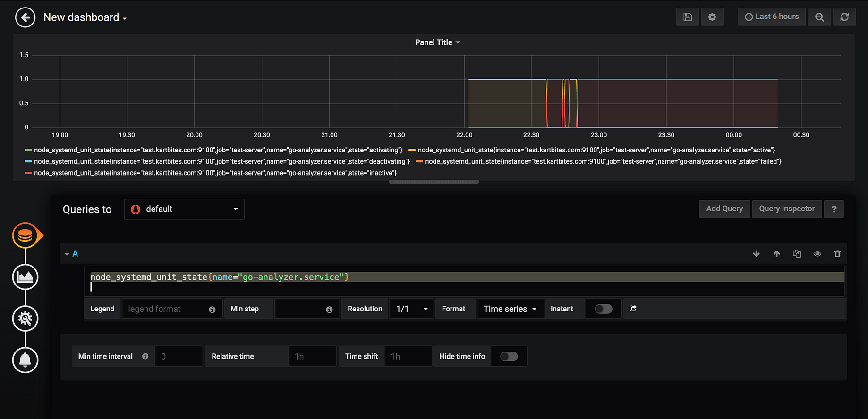
Task: Open dashboard settings gear icon
Action: point(712,17)
